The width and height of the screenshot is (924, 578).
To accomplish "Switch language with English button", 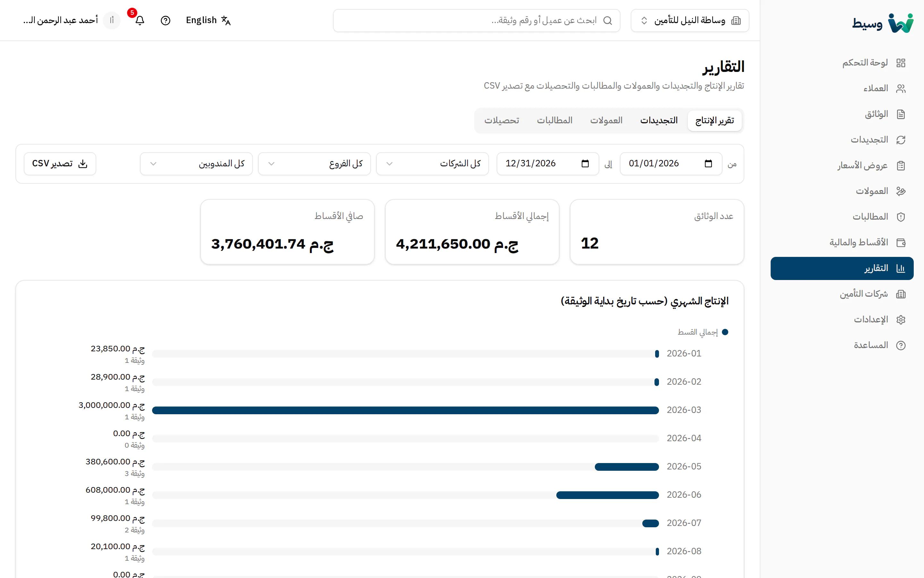I will [x=208, y=20].
